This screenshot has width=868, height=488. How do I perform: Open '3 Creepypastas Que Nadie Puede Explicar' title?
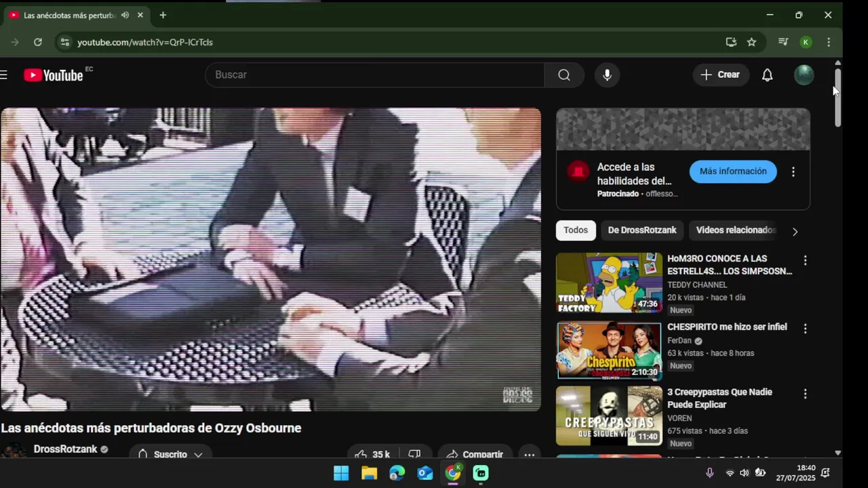point(719,399)
